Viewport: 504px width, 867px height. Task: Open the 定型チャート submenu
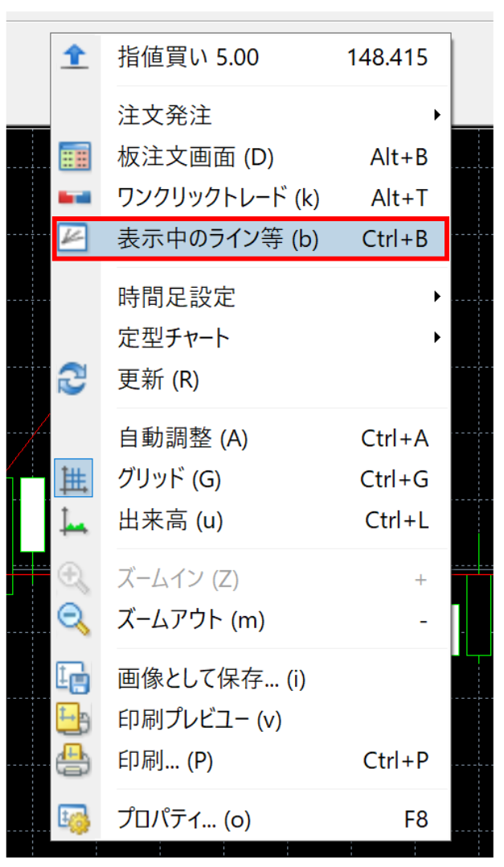point(251,338)
